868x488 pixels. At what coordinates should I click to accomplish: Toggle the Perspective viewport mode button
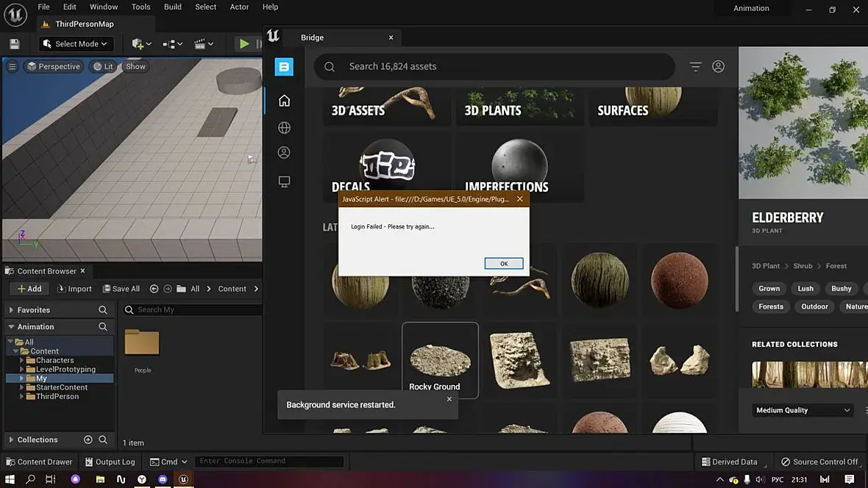(x=54, y=66)
